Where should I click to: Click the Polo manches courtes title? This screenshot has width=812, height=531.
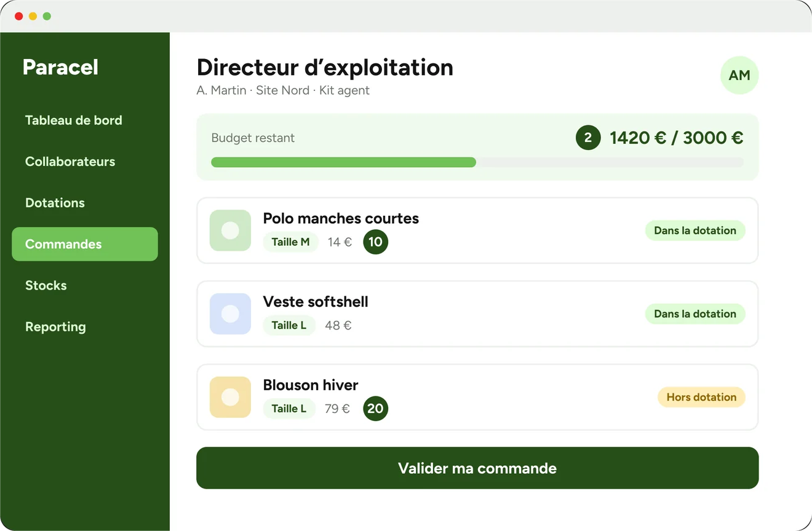(x=341, y=218)
